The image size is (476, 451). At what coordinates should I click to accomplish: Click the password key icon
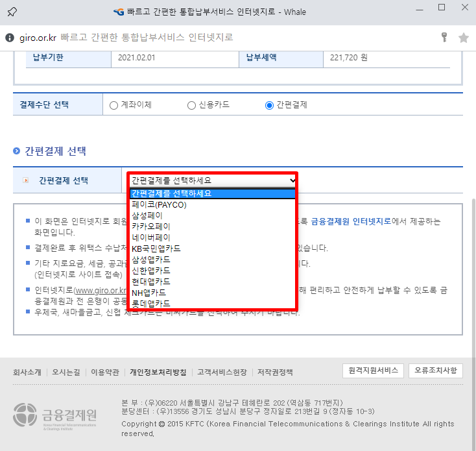tap(444, 38)
